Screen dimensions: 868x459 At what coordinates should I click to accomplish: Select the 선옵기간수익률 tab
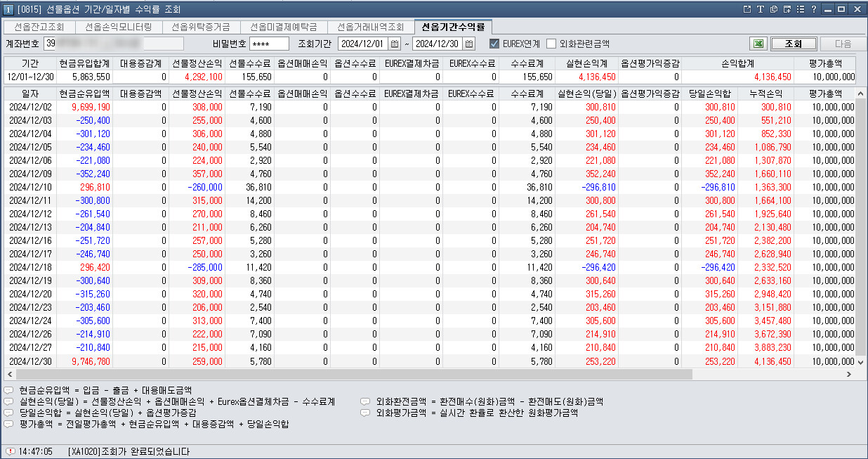452,27
